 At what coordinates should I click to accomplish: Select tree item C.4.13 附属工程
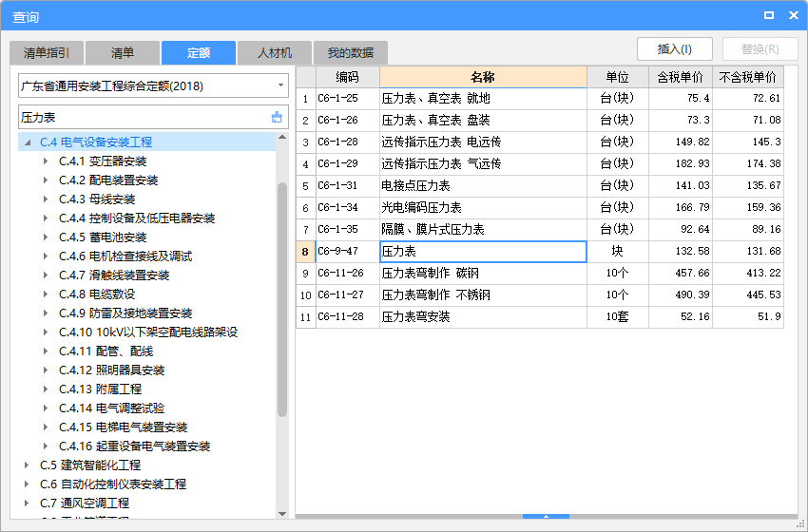point(100,389)
